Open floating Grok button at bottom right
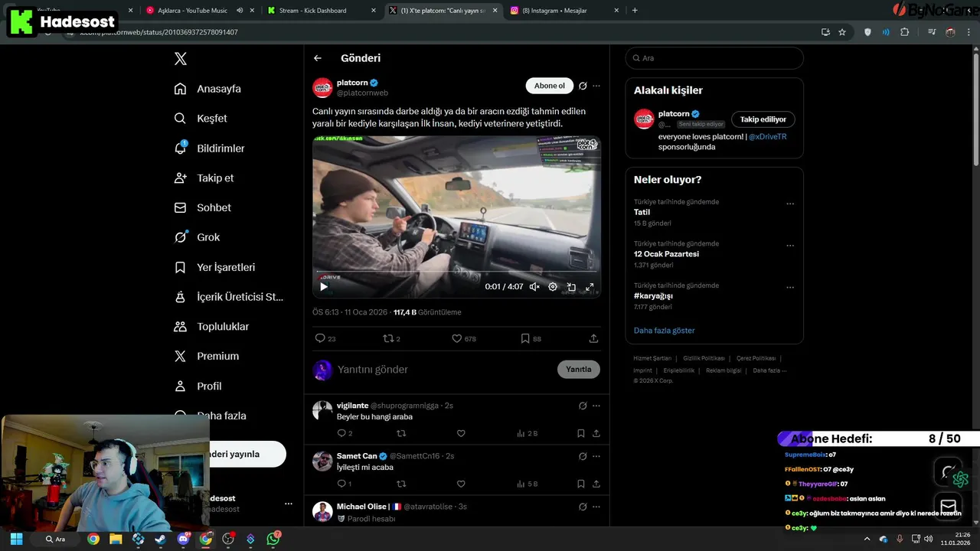Image resolution: width=980 pixels, height=551 pixels. tap(949, 471)
